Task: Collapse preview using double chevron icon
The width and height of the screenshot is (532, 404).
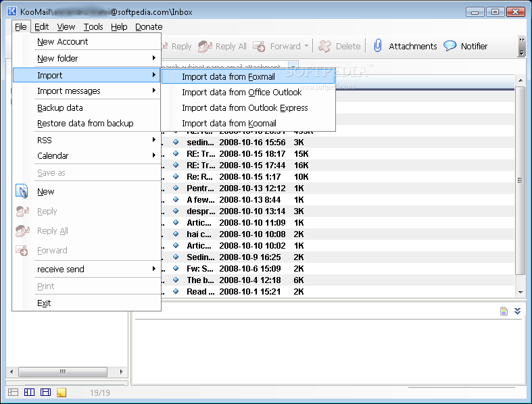Action: coord(517,311)
